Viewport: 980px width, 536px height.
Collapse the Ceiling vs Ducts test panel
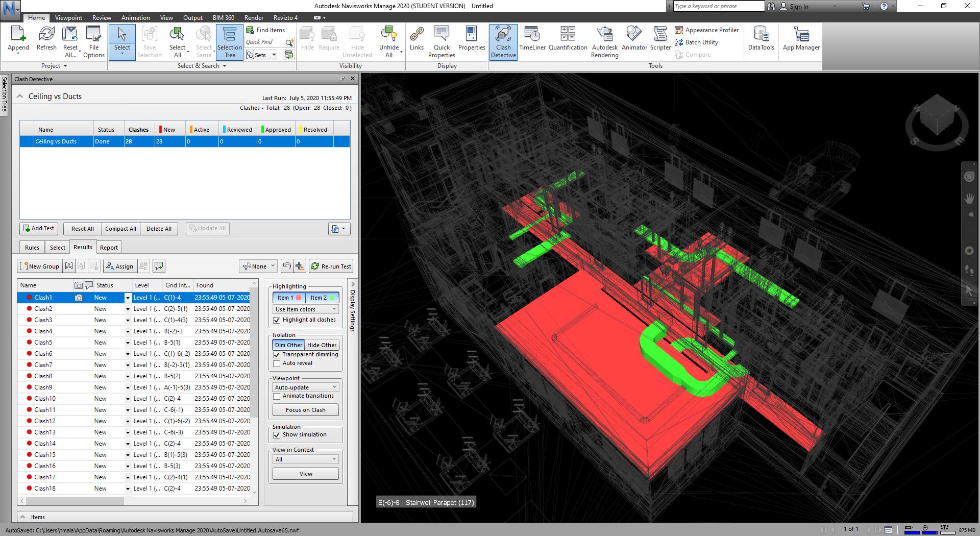click(x=20, y=96)
